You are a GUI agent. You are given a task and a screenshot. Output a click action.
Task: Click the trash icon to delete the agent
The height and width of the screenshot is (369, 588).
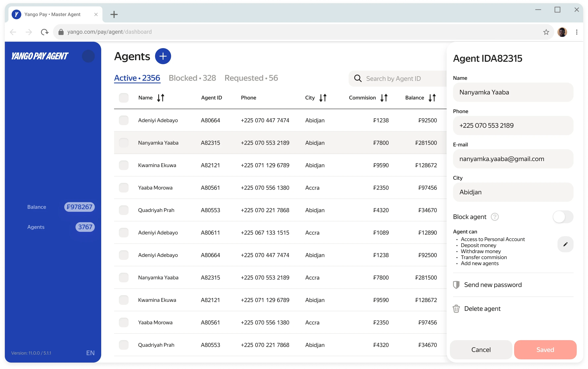[456, 308]
